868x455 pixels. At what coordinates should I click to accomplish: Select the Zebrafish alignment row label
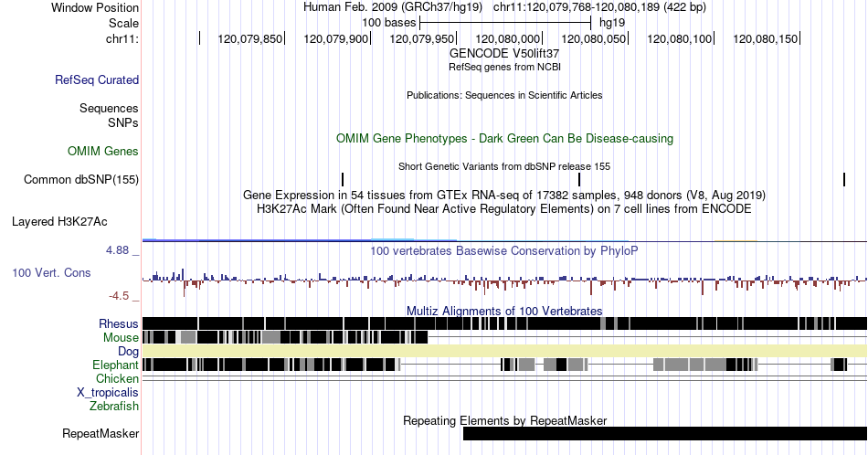click(x=114, y=406)
